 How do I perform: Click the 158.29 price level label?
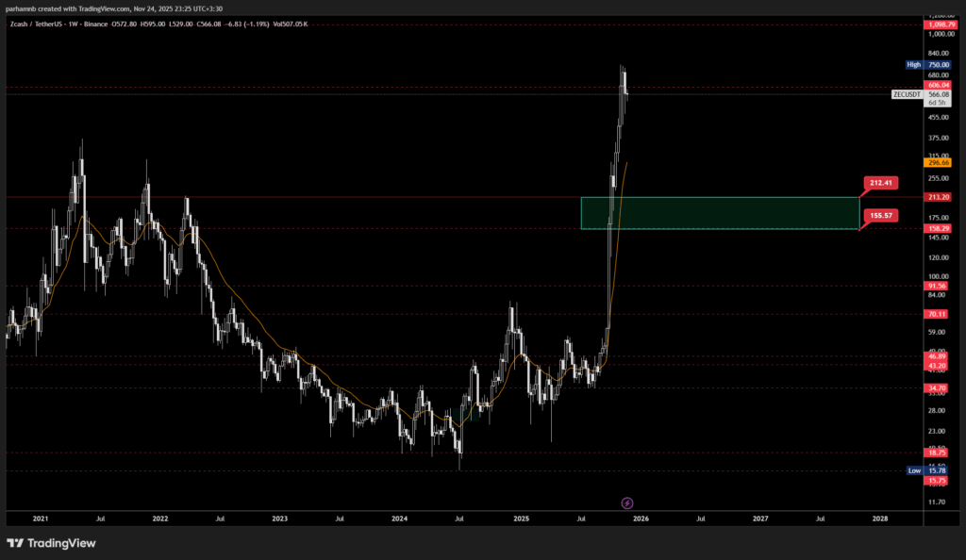[x=937, y=228]
